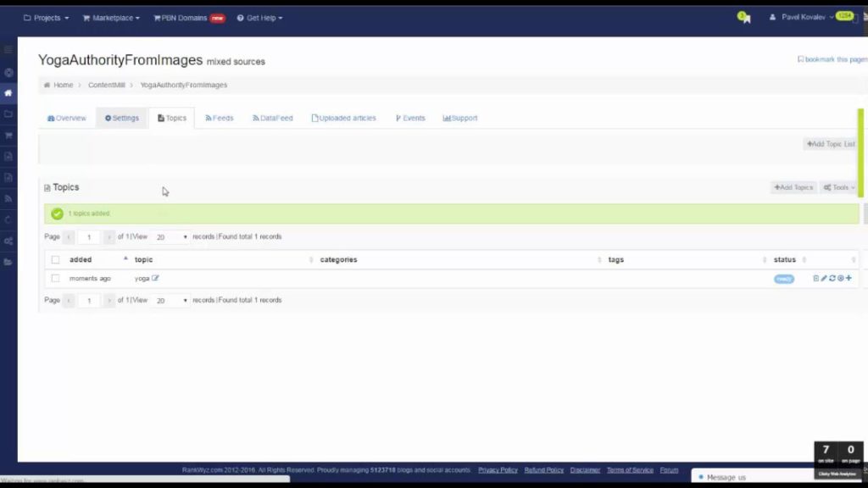
Task: Open the Marketplace dropdown menu
Action: point(111,18)
